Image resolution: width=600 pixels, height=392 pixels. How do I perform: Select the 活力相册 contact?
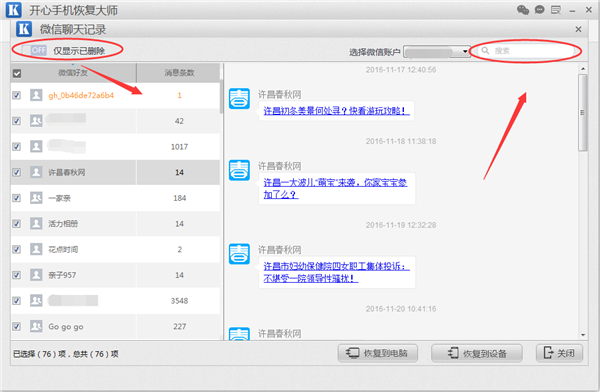click(x=63, y=224)
